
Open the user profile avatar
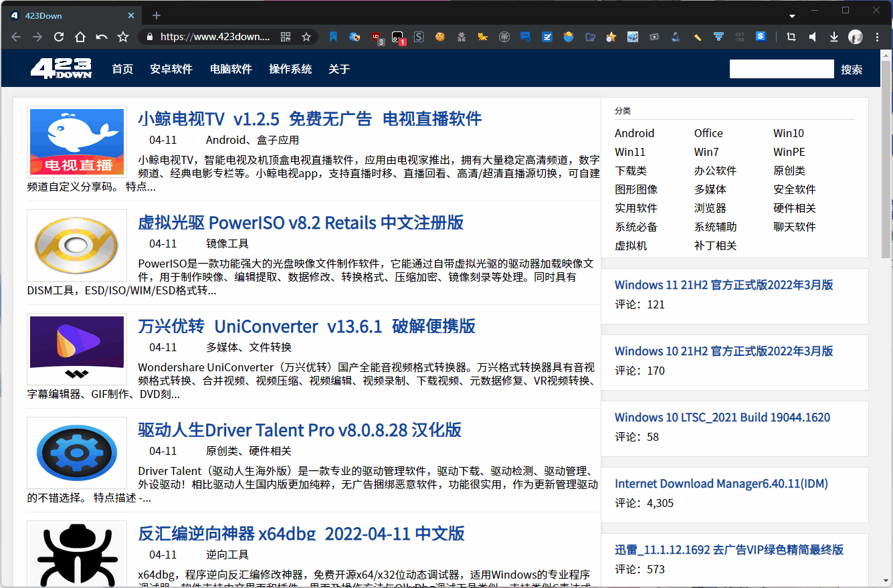tap(856, 37)
